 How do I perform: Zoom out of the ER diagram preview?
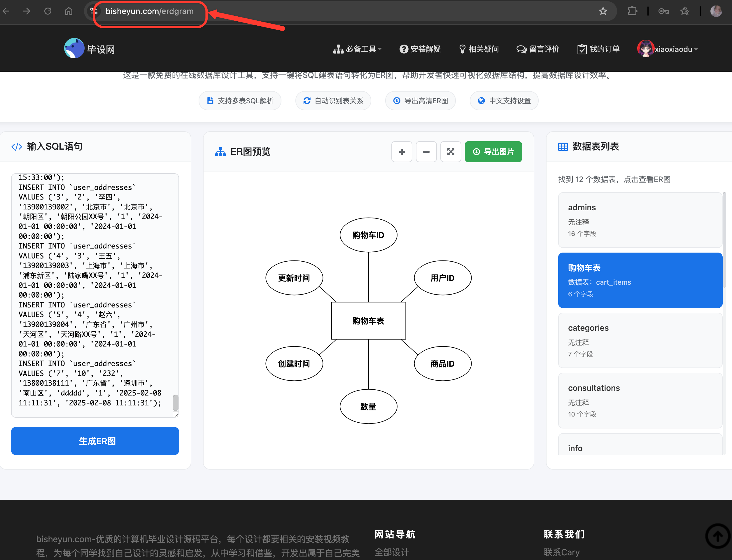(x=426, y=152)
